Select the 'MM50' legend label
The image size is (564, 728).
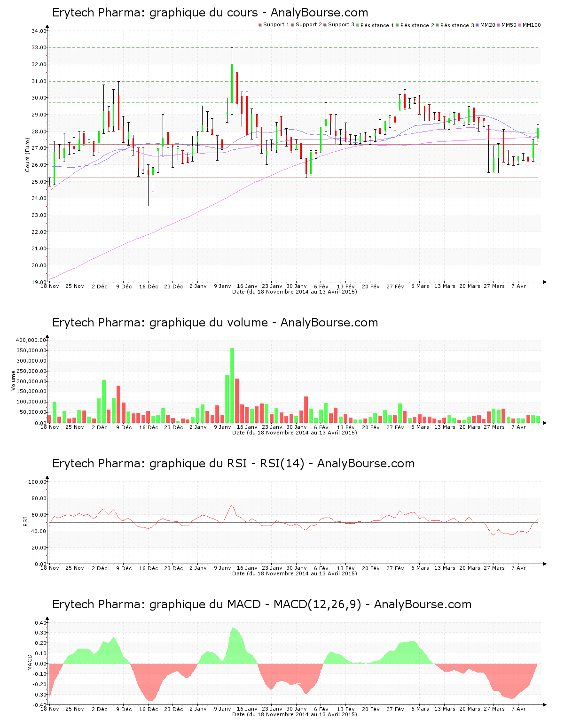click(509, 25)
